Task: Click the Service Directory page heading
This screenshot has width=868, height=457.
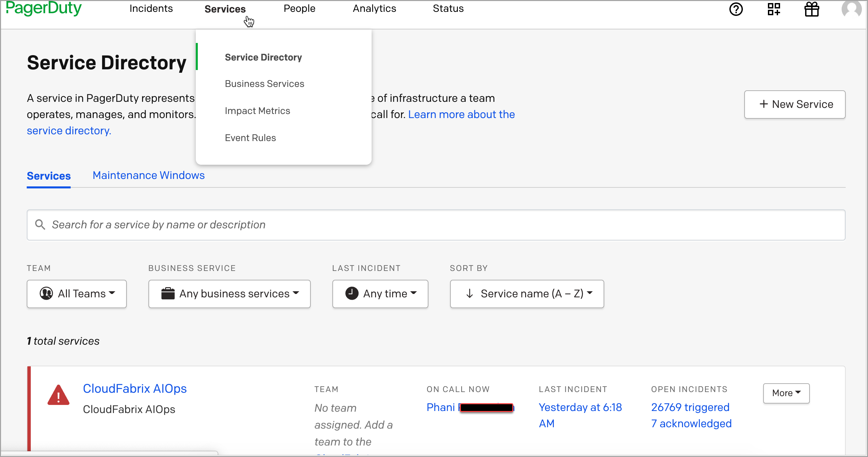Action: pos(107,63)
